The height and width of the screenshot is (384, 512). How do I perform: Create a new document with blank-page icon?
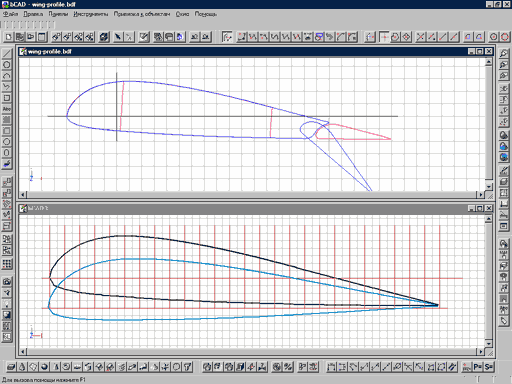point(8,37)
